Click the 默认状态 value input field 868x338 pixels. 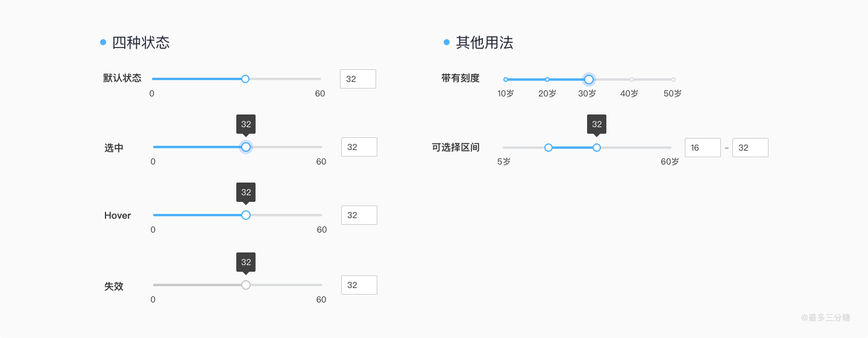[x=358, y=79]
